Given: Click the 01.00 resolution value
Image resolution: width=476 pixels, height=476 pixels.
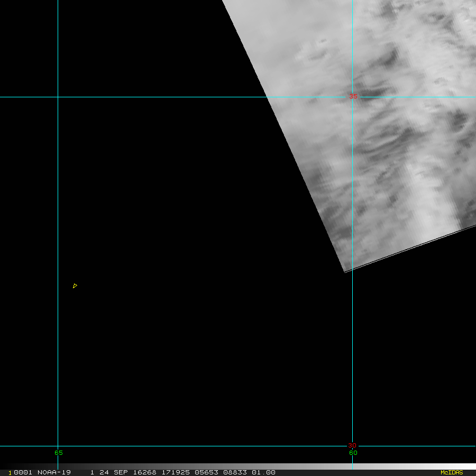Looking at the screenshot, I should 263,472.
